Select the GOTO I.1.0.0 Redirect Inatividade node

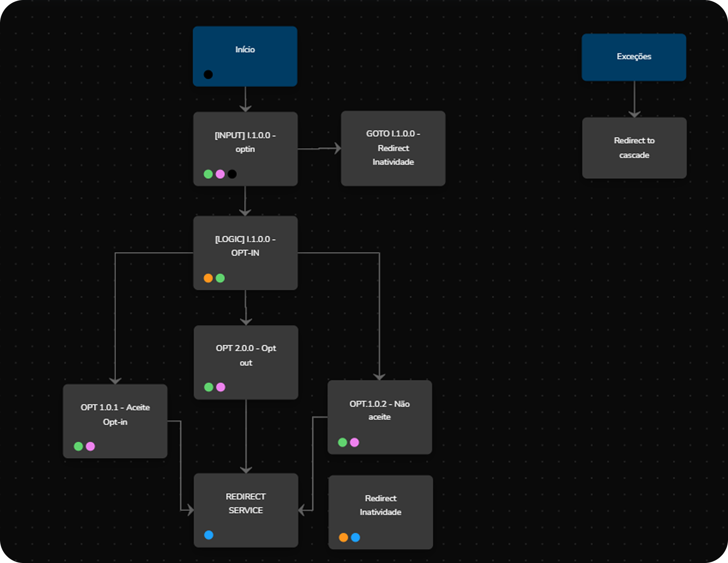click(x=393, y=148)
